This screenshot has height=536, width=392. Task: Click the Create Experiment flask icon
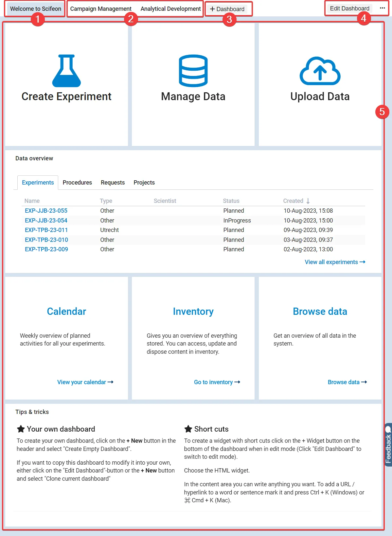point(66,71)
